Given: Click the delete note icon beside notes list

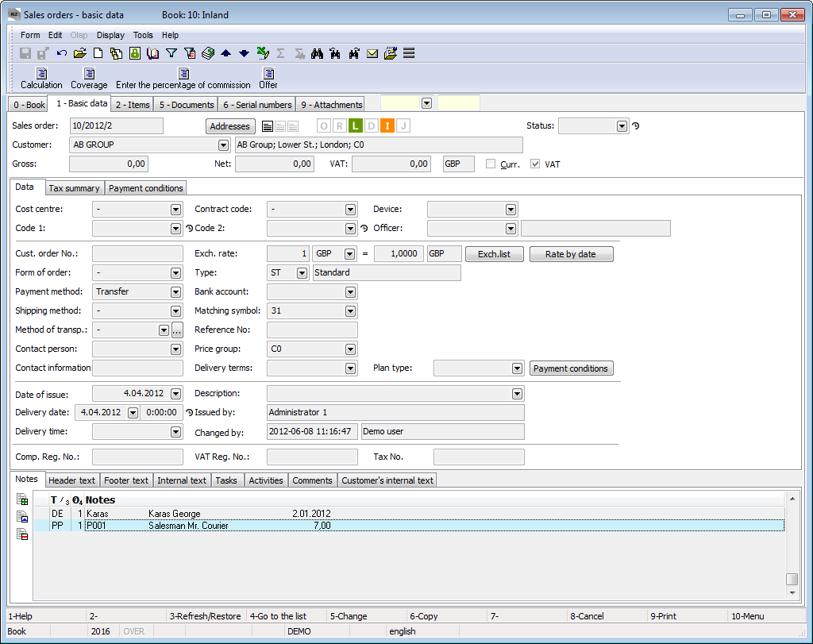Looking at the screenshot, I should (x=22, y=534).
